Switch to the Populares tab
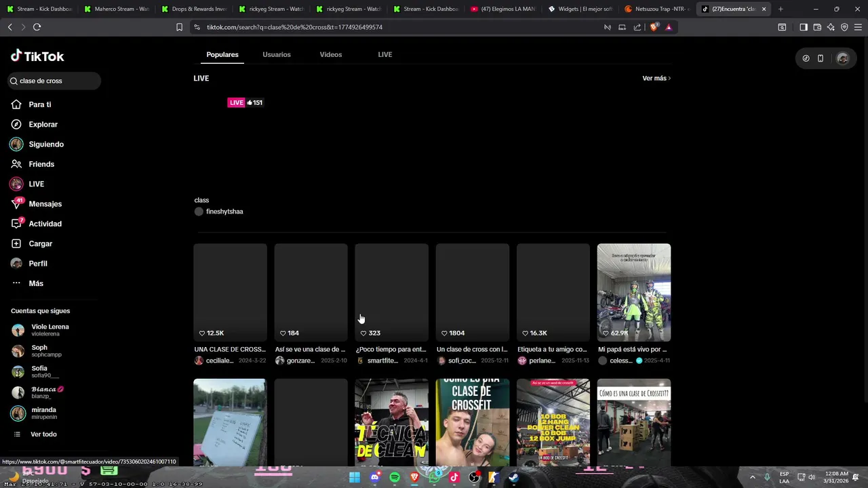The height and width of the screenshot is (488, 868). tap(222, 54)
